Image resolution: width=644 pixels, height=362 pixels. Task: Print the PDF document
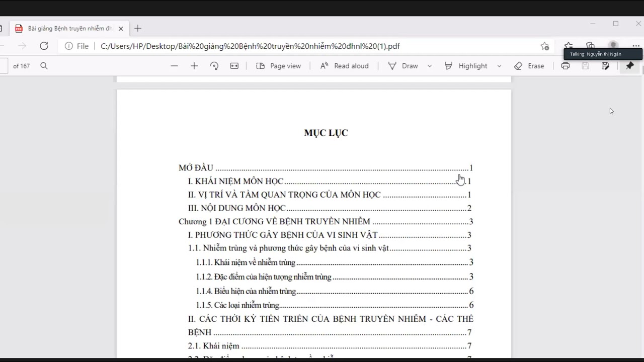(x=566, y=66)
